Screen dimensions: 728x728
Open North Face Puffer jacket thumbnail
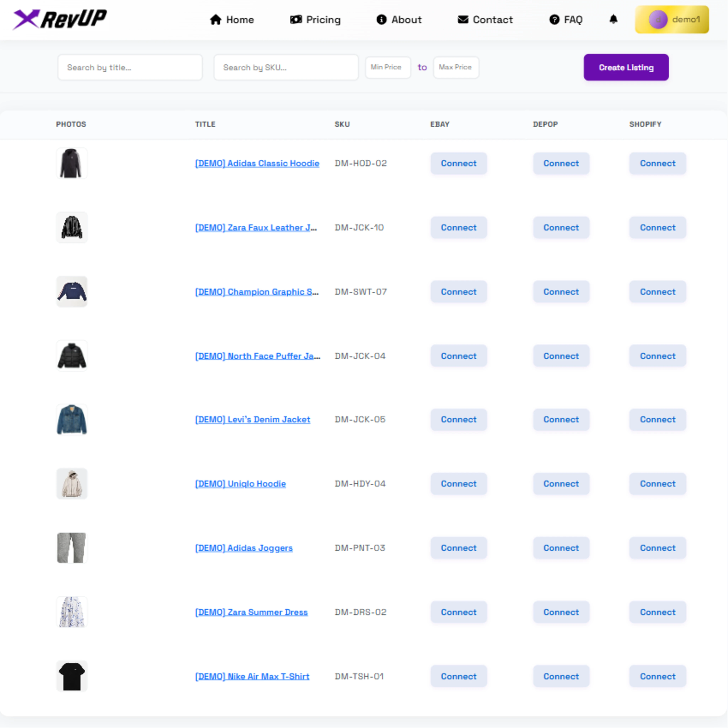tap(72, 356)
